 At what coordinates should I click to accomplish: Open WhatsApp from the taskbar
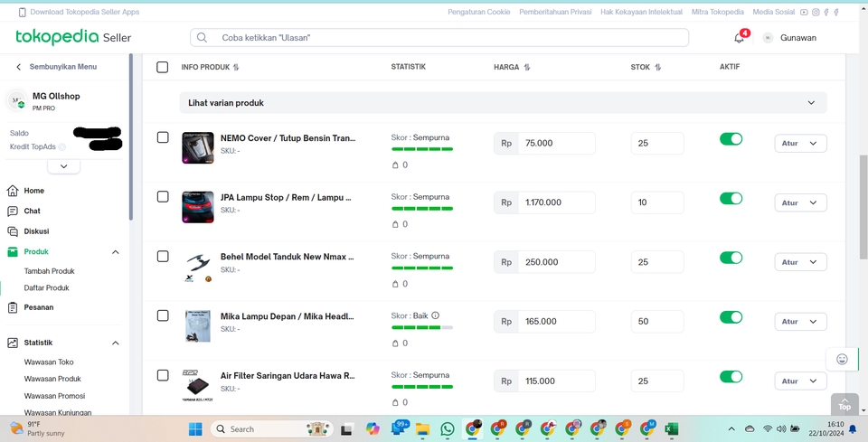448,428
